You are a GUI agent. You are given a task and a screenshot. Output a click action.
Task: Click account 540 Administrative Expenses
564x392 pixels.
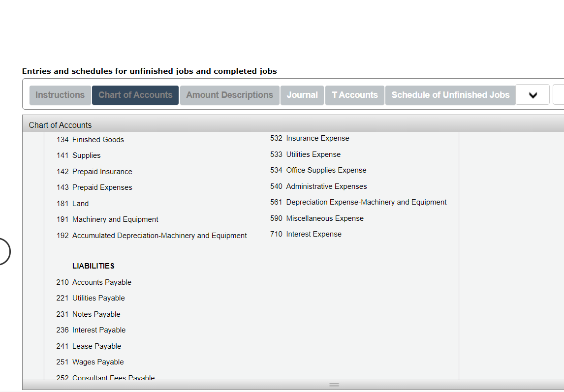click(x=318, y=186)
